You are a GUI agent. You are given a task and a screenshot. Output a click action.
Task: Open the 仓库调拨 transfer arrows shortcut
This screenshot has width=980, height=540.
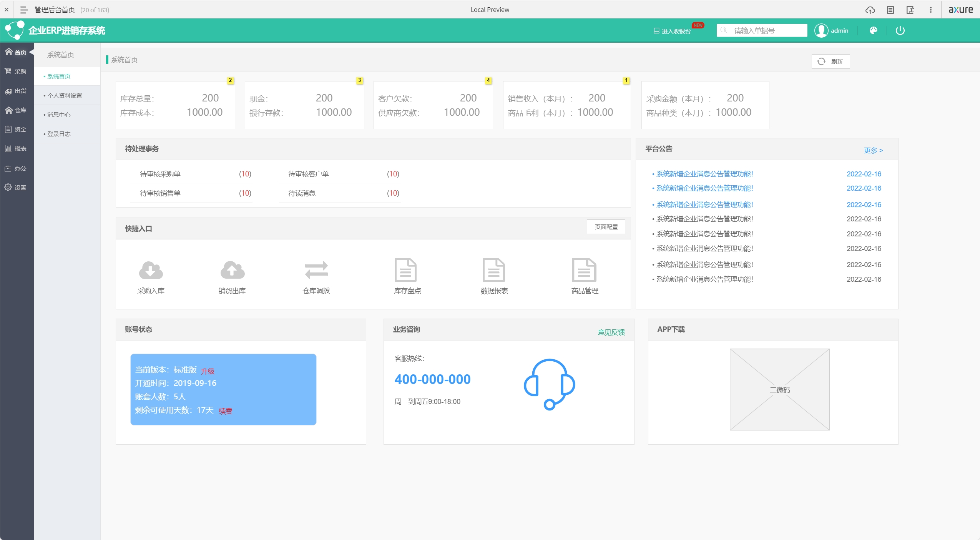click(316, 270)
